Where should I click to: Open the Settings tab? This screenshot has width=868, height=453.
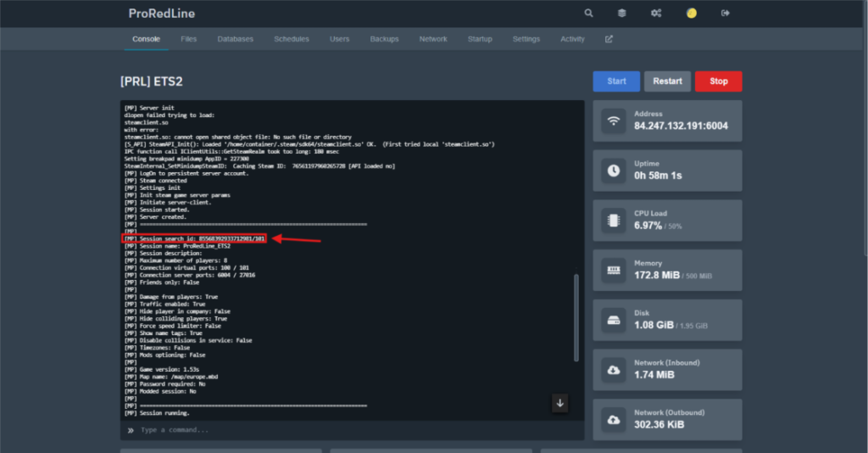pyautogui.click(x=526, y=39)
